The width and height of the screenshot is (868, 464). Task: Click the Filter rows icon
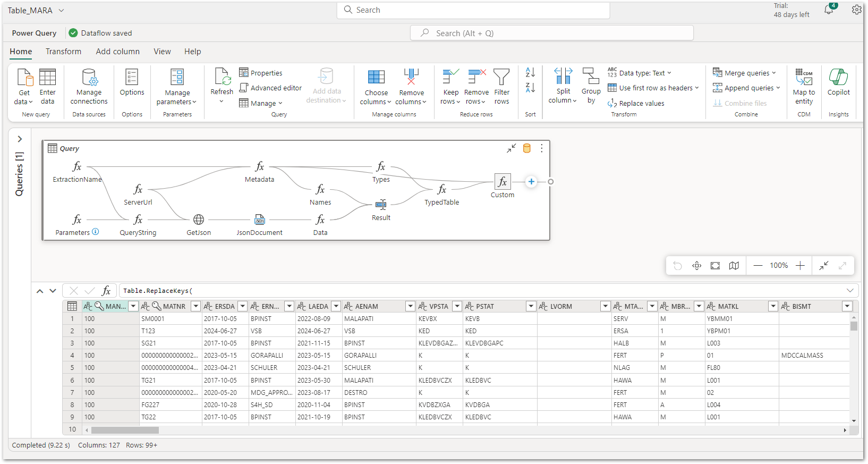point(501,78)
